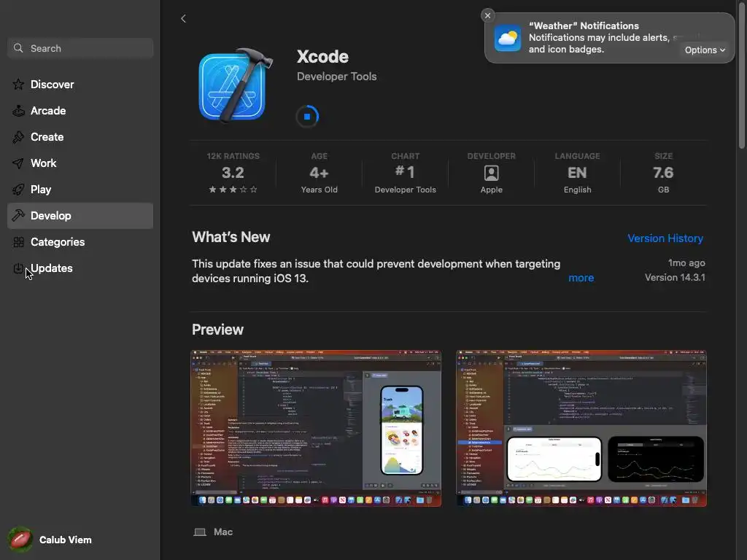Click the 12K RATINGS label
Viewport: 747px width, 560px height.
point(233,156)
